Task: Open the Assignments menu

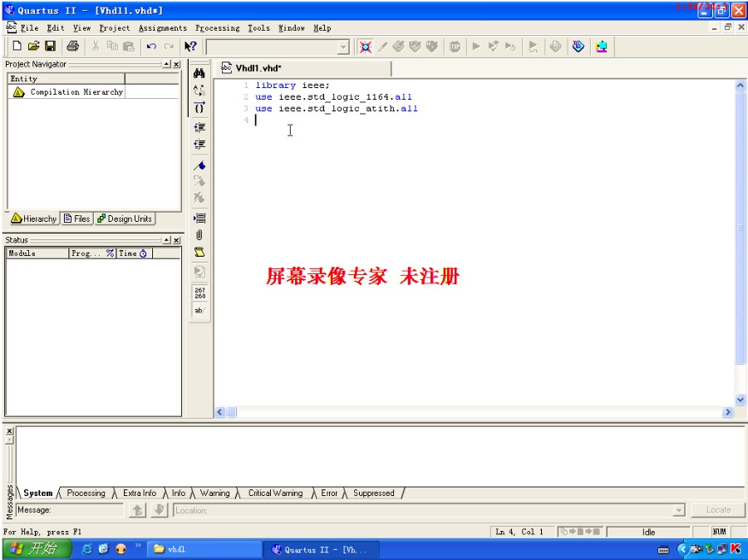Action: [163, 28]
